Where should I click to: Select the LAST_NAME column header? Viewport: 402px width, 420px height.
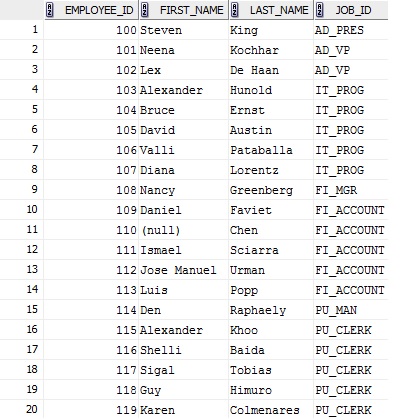tap(271, 10)
